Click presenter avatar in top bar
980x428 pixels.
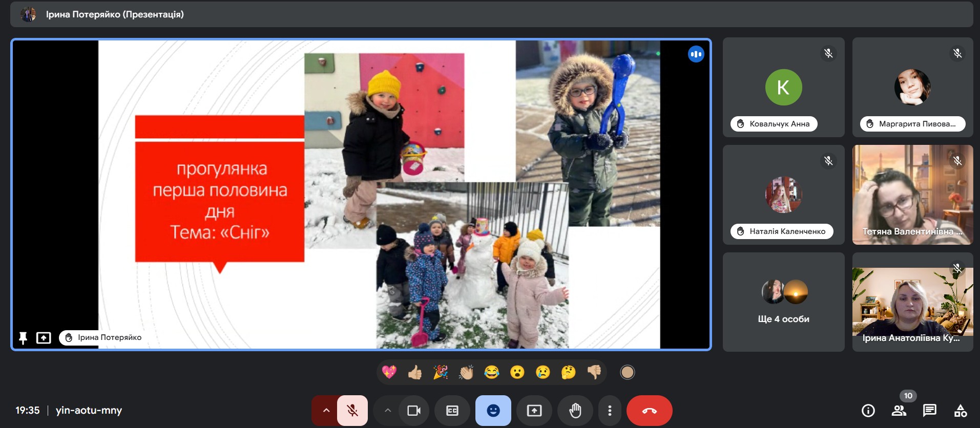[29, 14]
